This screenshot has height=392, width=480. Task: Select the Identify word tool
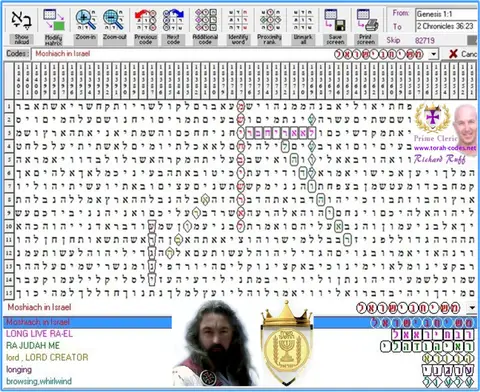pyautogui.click(x=238, y=20)
